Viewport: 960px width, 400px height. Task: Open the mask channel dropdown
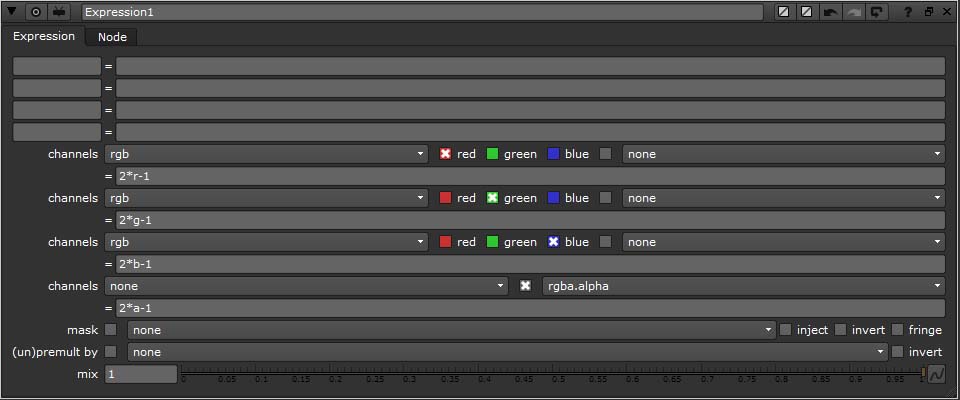tap(452, 330)
